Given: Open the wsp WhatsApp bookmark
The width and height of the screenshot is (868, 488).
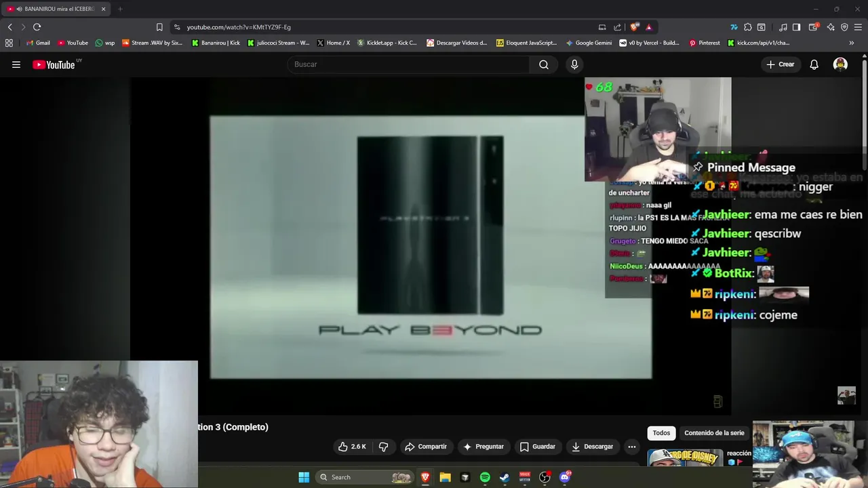Looking at the screenshot, I should (105, 43).
